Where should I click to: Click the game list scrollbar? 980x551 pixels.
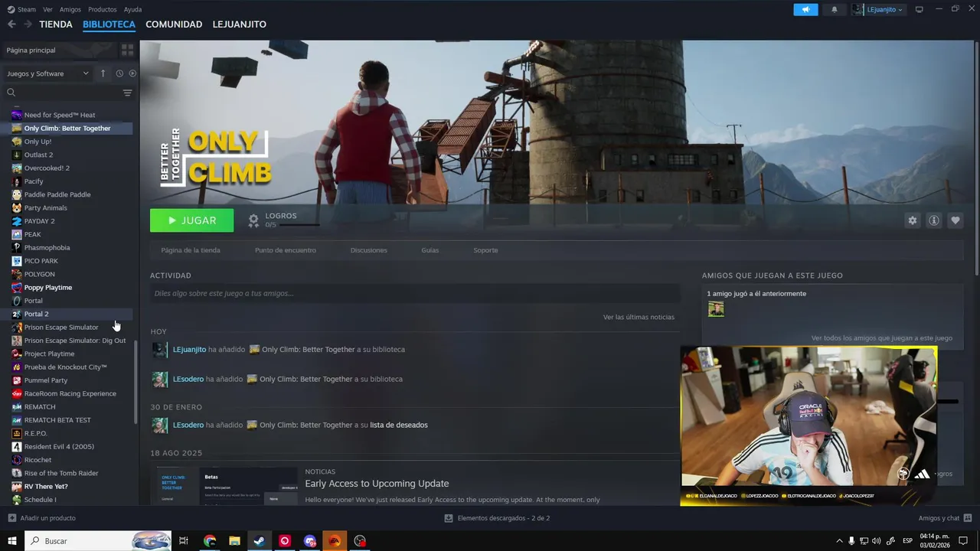tap(136, 383)
